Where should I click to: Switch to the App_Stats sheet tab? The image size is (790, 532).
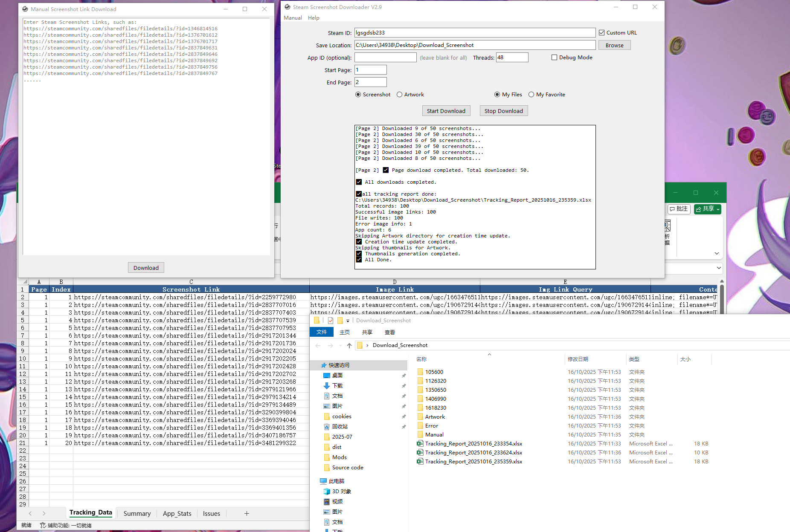coord(177,513)
